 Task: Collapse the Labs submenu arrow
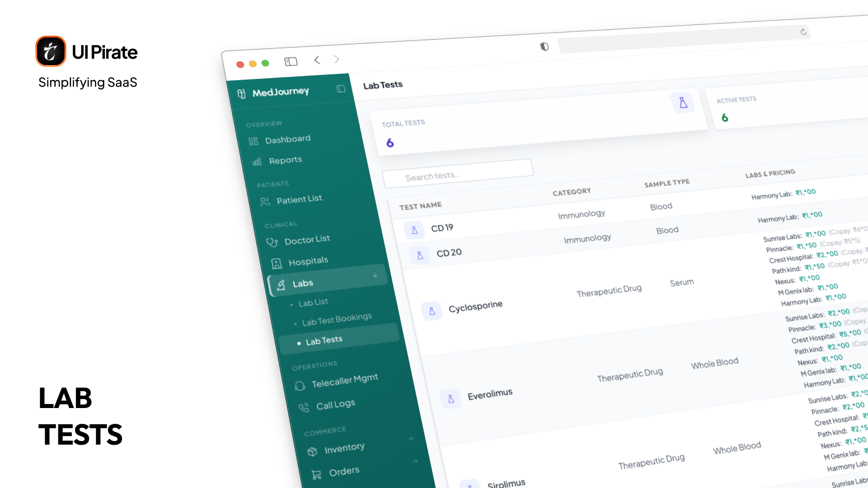coord(375,275)
